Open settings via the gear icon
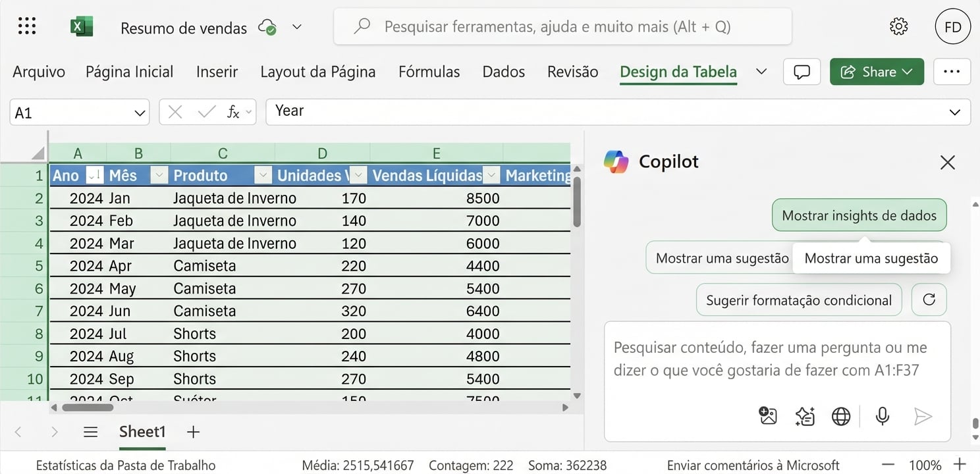 click(898, 26)
